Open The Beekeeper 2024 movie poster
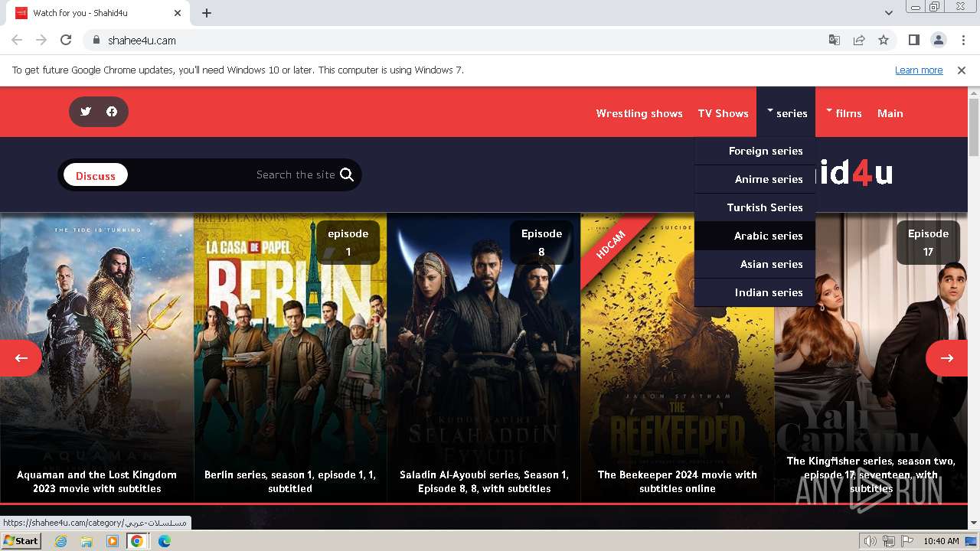 tap(678, 357)
